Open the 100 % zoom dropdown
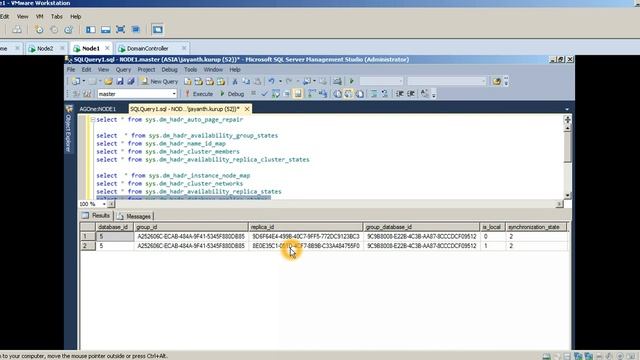Viewport: 640px width, 360px height. 104,204
